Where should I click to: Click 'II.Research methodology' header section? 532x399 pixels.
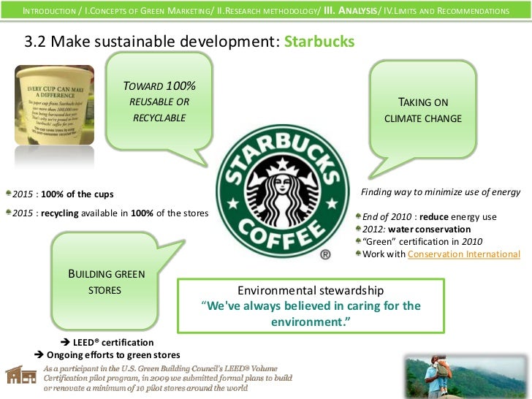point(268,11)
